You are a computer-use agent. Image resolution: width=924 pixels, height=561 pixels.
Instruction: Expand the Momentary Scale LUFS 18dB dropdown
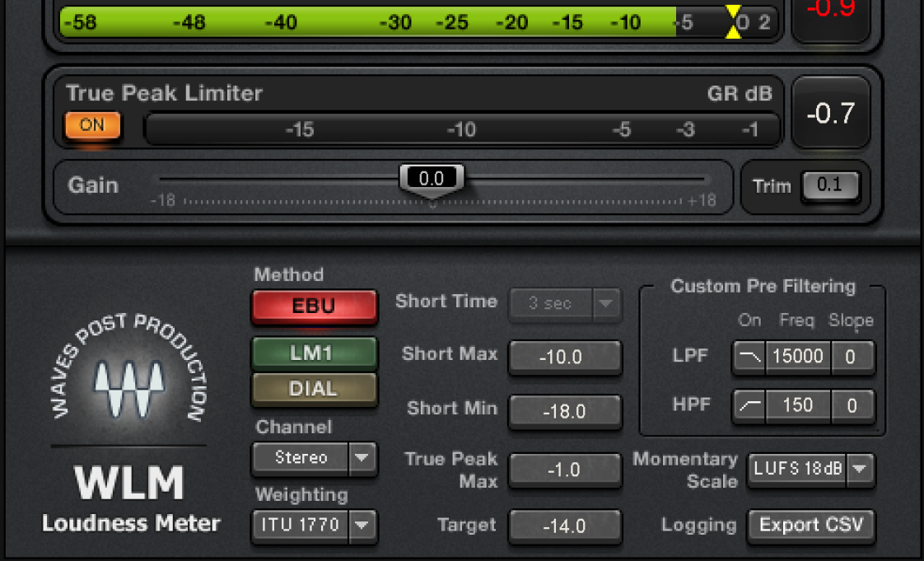[811, 469]
